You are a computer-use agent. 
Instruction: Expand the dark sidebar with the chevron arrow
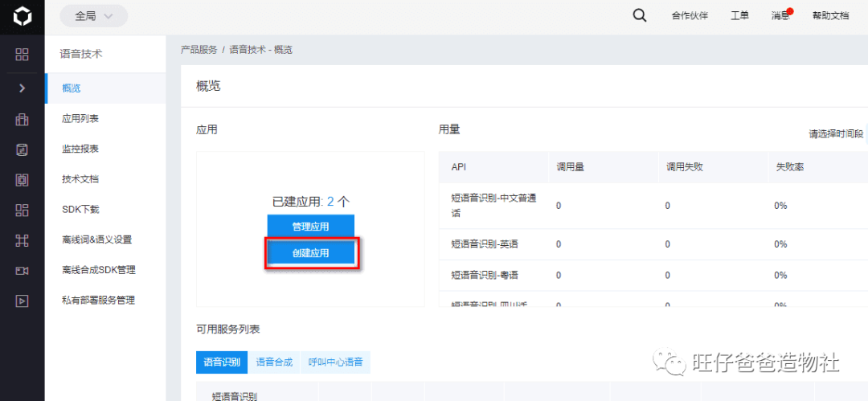23,88
